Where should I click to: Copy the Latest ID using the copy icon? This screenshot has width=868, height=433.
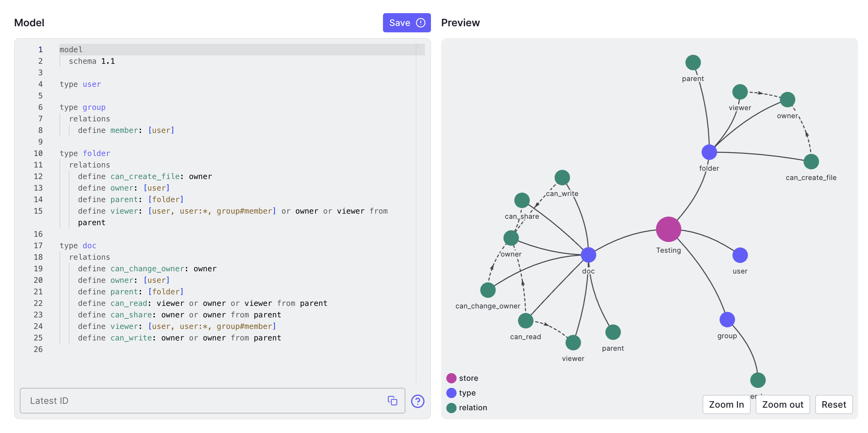[x=393, y=401]
